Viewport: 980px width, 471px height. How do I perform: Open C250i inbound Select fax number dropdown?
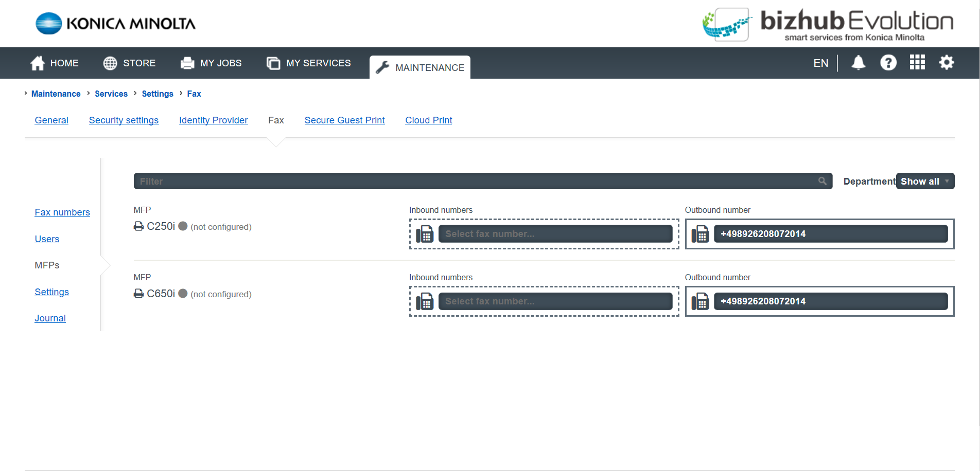[x=555, y=234]
